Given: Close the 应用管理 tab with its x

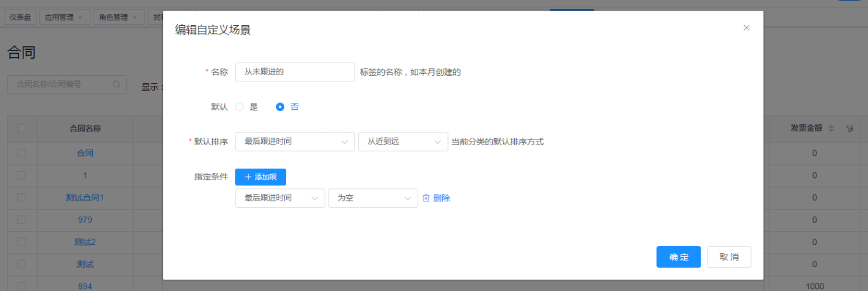Looking at the screenshot, I should [80, 18].
